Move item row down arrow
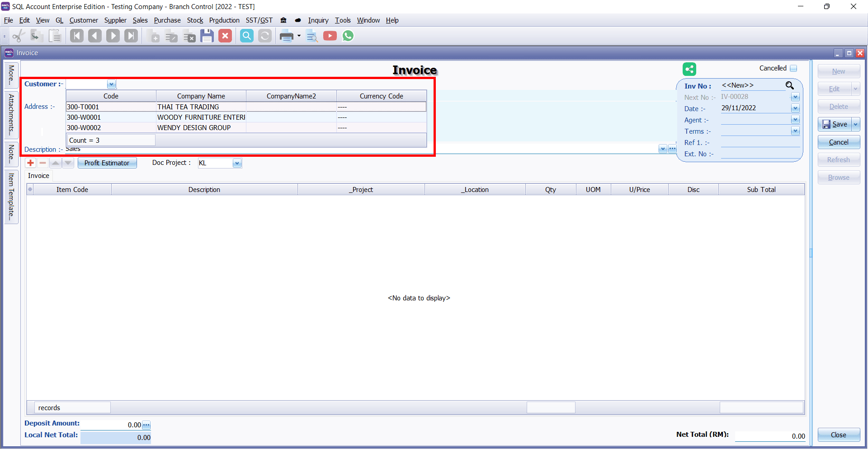 pos(68,163)
